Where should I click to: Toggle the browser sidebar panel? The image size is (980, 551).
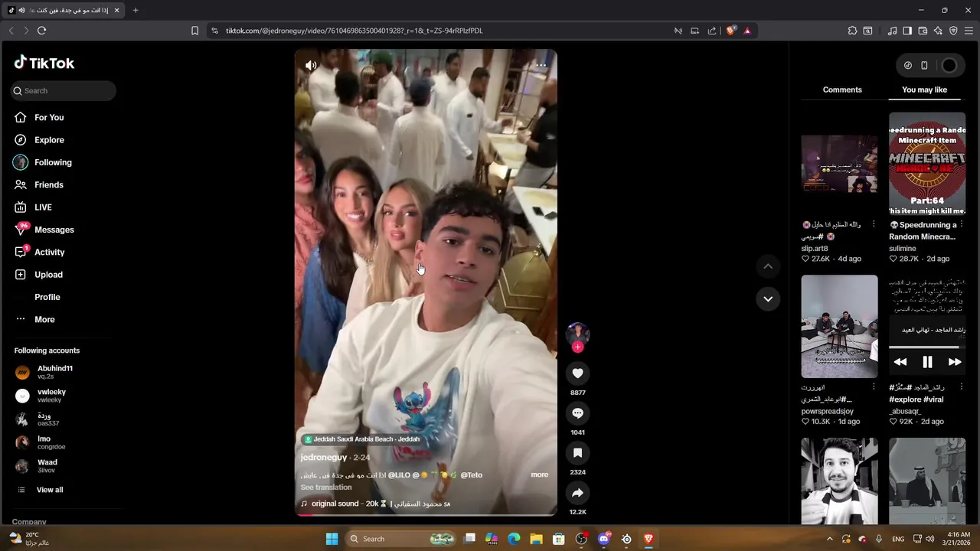907,31
